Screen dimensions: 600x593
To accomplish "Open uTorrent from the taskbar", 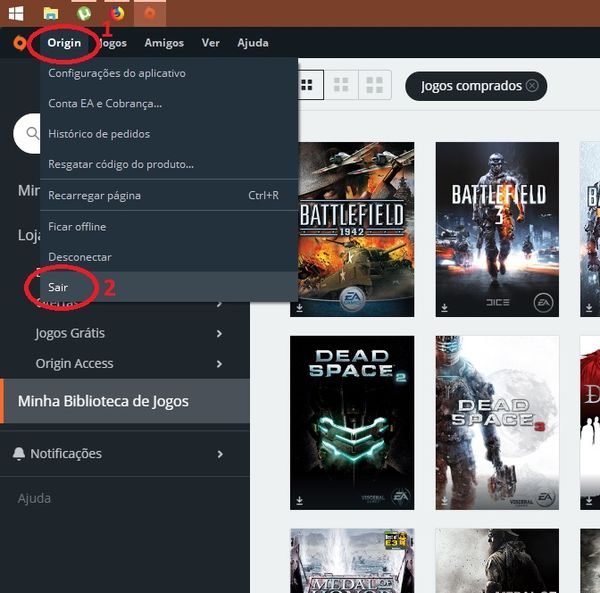I will click(x=84, y=14).
